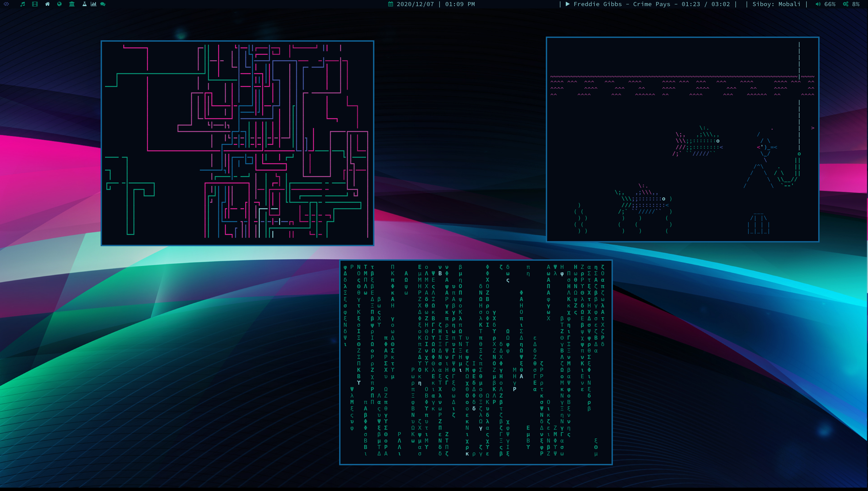Click the 2020/12/07 date text
The height and width of the screenshot is (491, 868).
click(x=415, y=4)
